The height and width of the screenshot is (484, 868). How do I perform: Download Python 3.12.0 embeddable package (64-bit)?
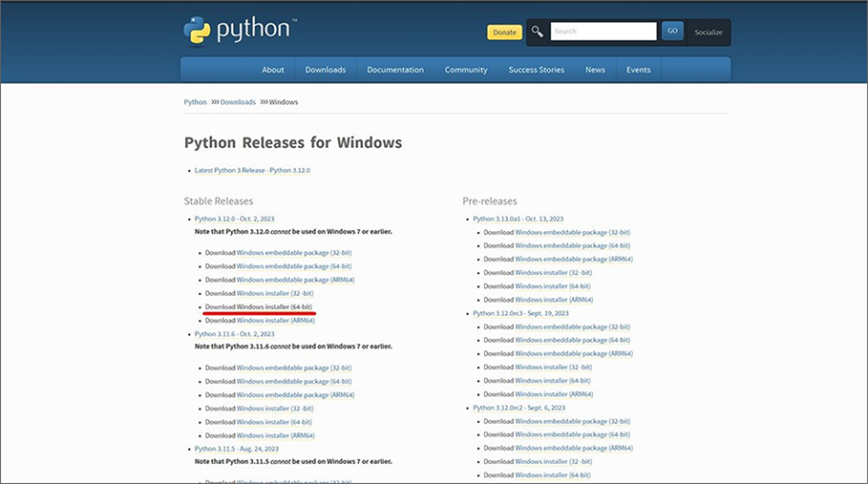point(294,266)
